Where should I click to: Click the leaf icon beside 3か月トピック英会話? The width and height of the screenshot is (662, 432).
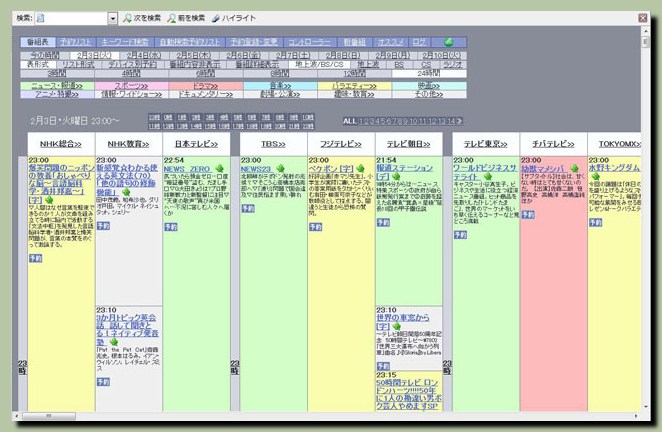click(x=114, y=342)
